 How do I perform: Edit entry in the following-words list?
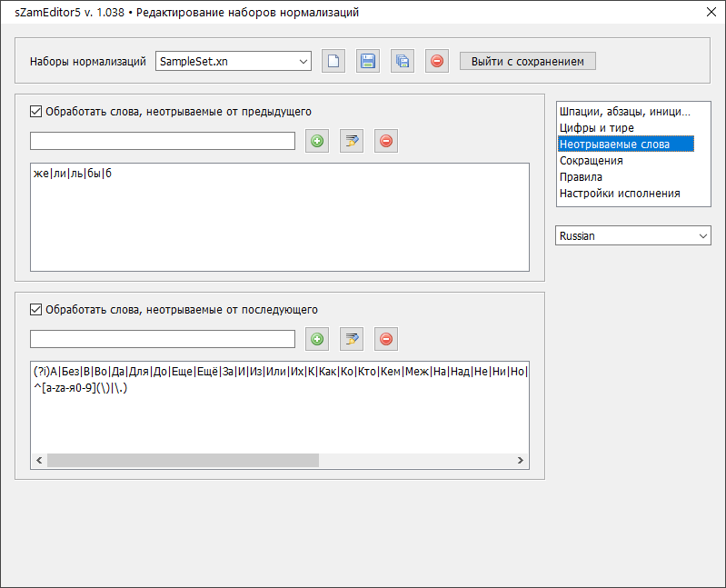[x=352, y=339]
